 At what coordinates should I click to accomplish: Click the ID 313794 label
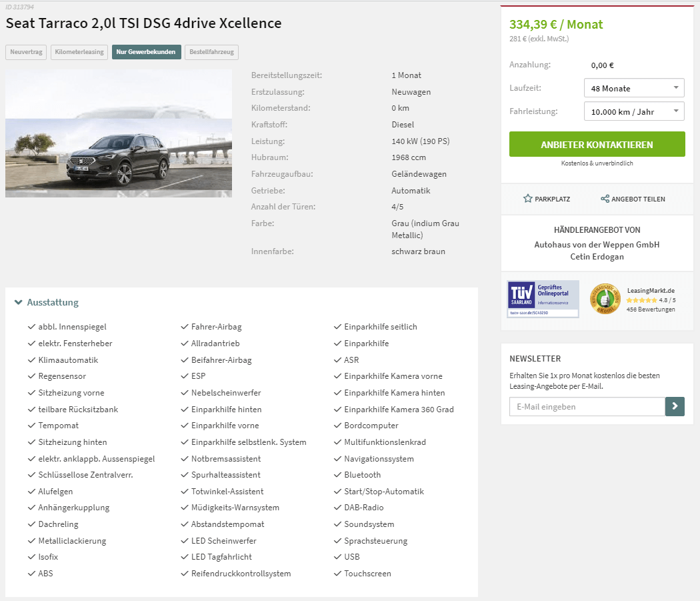(x=19, y=7)
